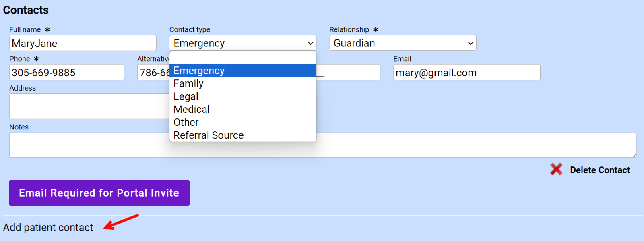
Task: Pick Referral Source from the list
Action: [242, 135]
